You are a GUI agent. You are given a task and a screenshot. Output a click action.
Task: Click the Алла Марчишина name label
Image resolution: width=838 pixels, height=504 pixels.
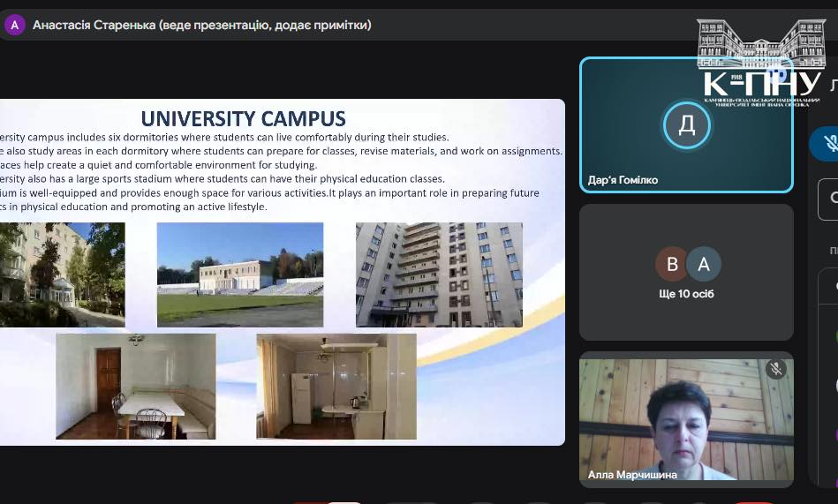pyautogui.click(x=632, y=475)
